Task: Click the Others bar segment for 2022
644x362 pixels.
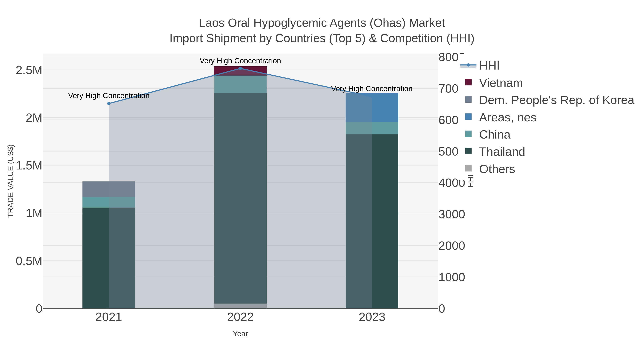Action: [x=240, y=306]
